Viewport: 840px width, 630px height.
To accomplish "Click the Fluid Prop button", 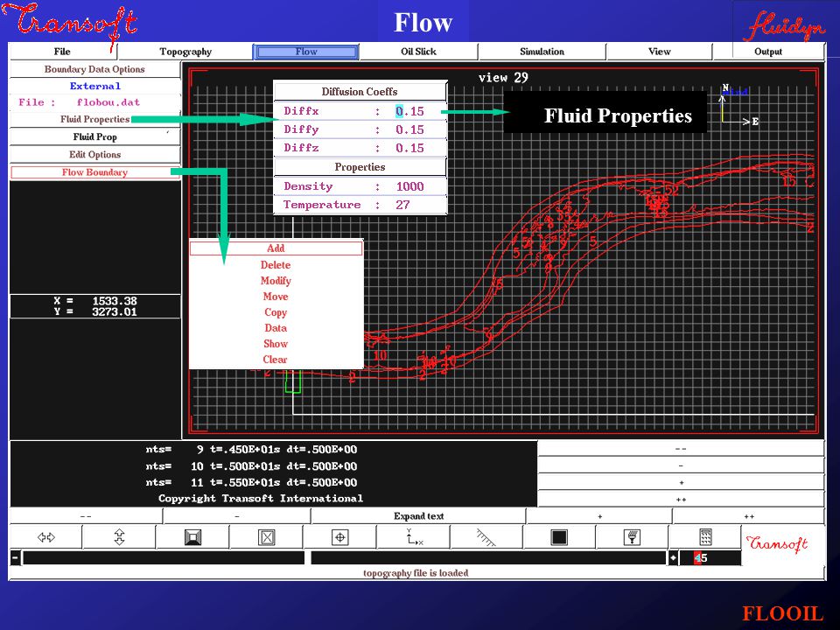I will (94, 136).
